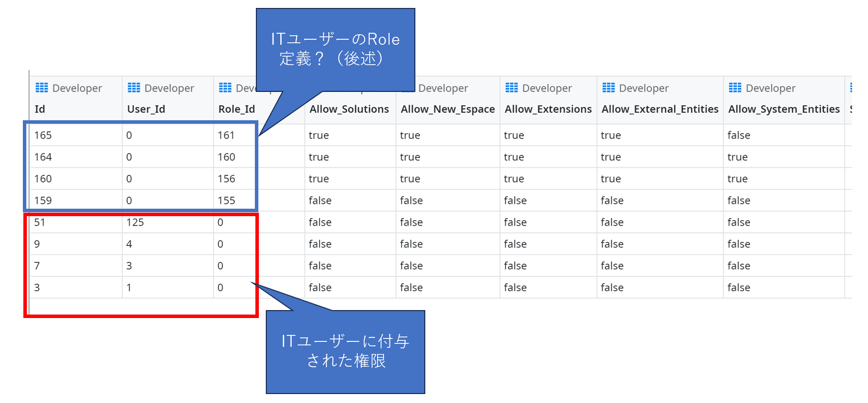Viewport: 868px width, 403px height.
Task: Select the User_Id column header
Action: pos(146,109)
